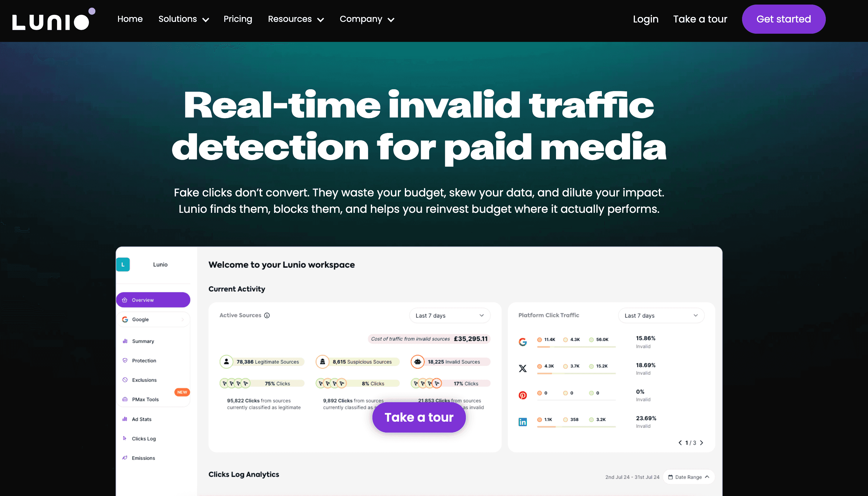Expand the Solutions menu
This screenshot has width=868, height=496.
[184, 19]
